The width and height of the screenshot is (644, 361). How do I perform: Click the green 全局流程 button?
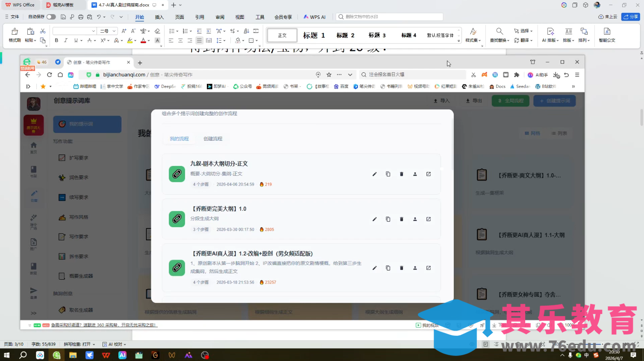(x=510, y=101)
